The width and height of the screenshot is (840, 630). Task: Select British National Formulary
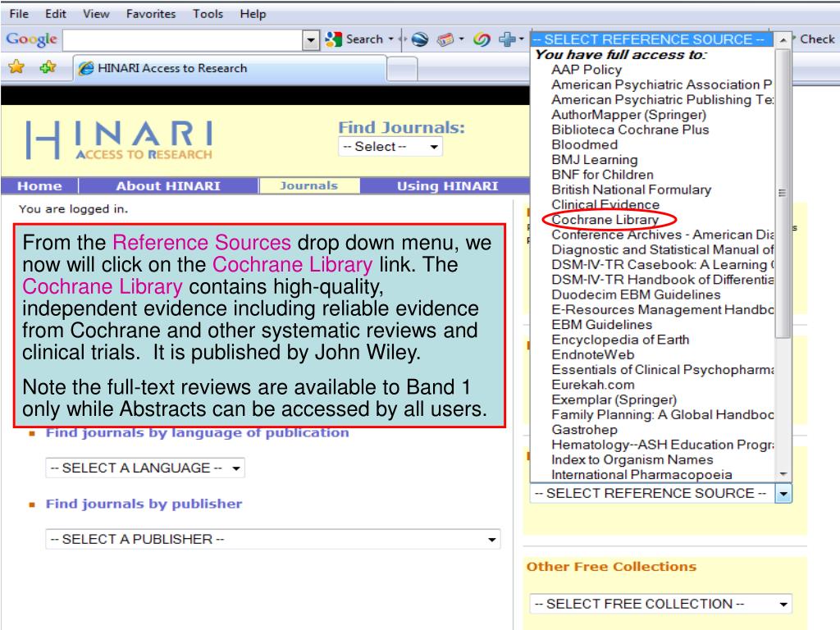point(631,189)
